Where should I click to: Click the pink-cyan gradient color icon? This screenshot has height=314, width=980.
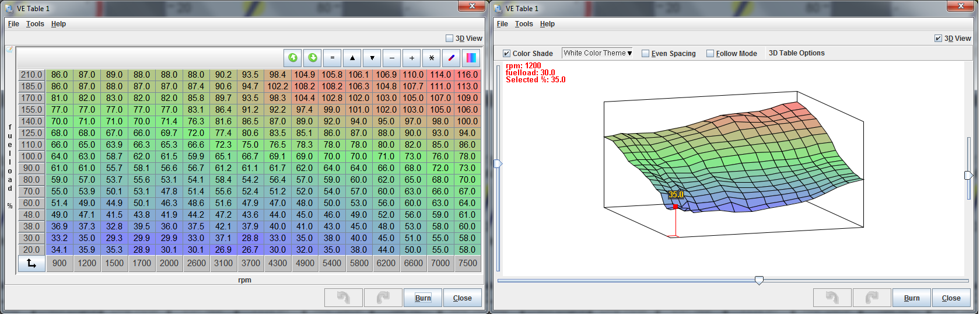tap(471, 58)
